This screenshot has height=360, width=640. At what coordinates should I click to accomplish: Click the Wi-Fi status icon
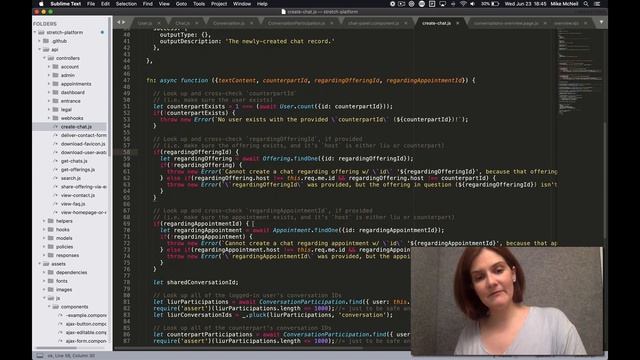point(463,4)
